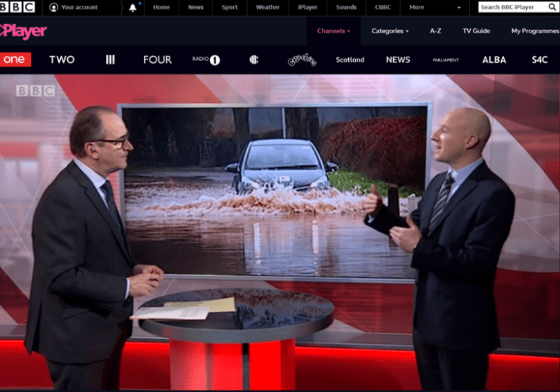
Task: Choose the CBBC channel logo
Action: [254, 59]
